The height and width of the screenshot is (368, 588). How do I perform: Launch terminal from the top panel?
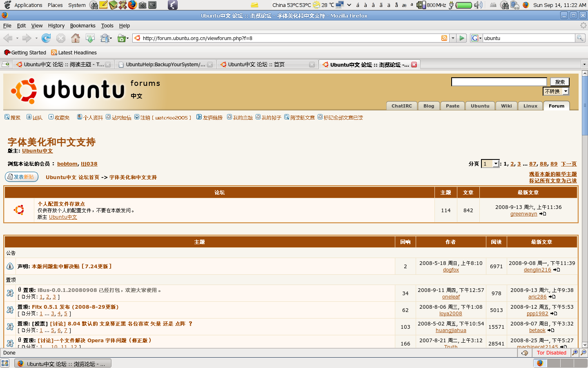click(152, 5)
